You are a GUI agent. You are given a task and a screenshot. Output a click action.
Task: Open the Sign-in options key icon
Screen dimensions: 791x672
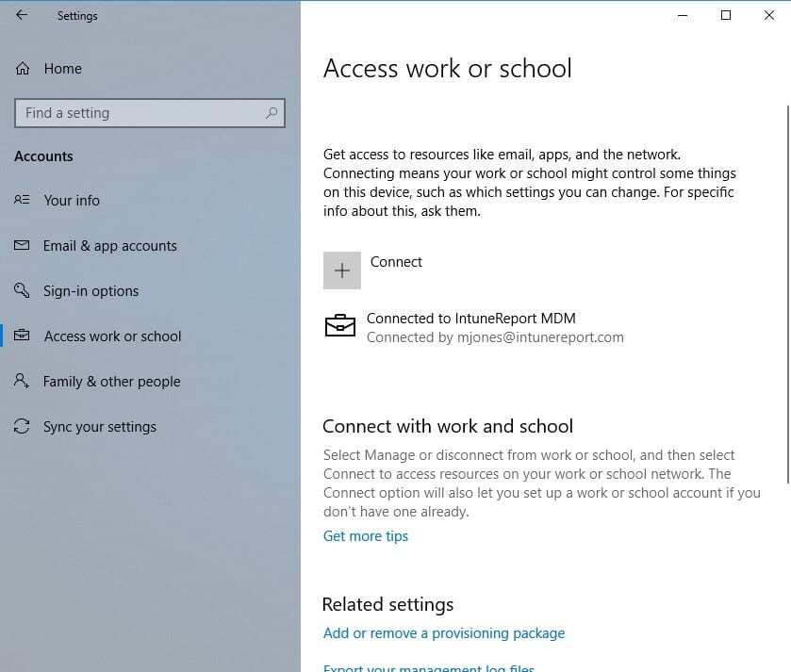21,290
